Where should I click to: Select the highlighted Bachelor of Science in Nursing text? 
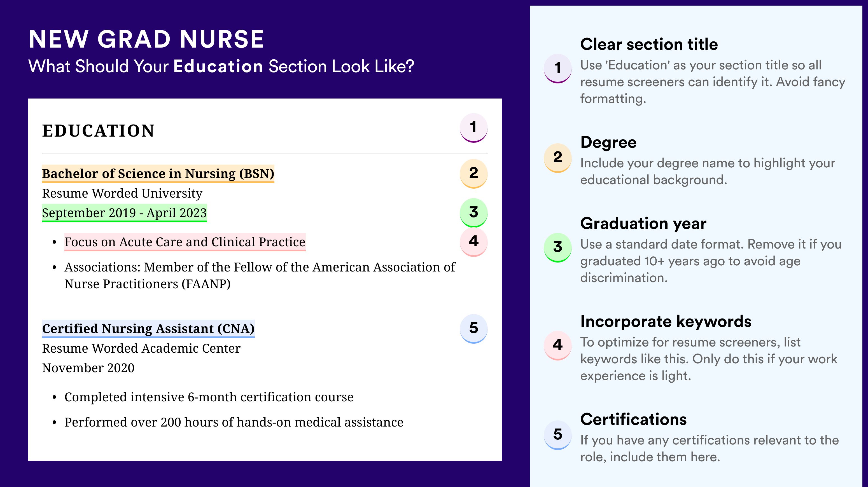coord(158,174)
